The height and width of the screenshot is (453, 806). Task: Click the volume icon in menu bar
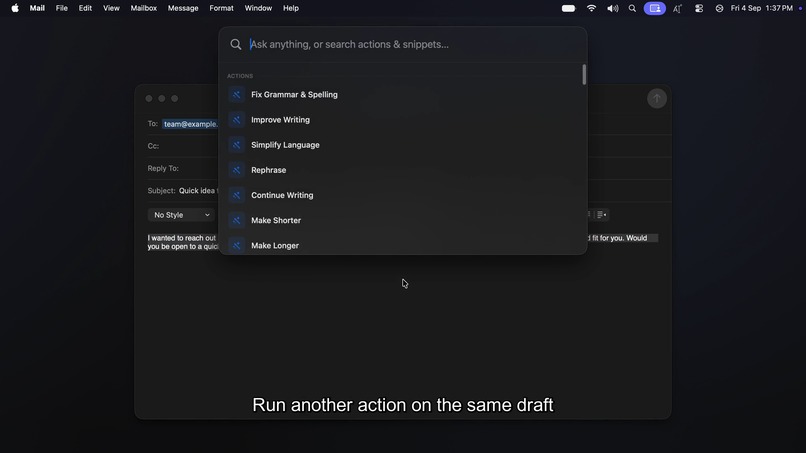point(612,8)
